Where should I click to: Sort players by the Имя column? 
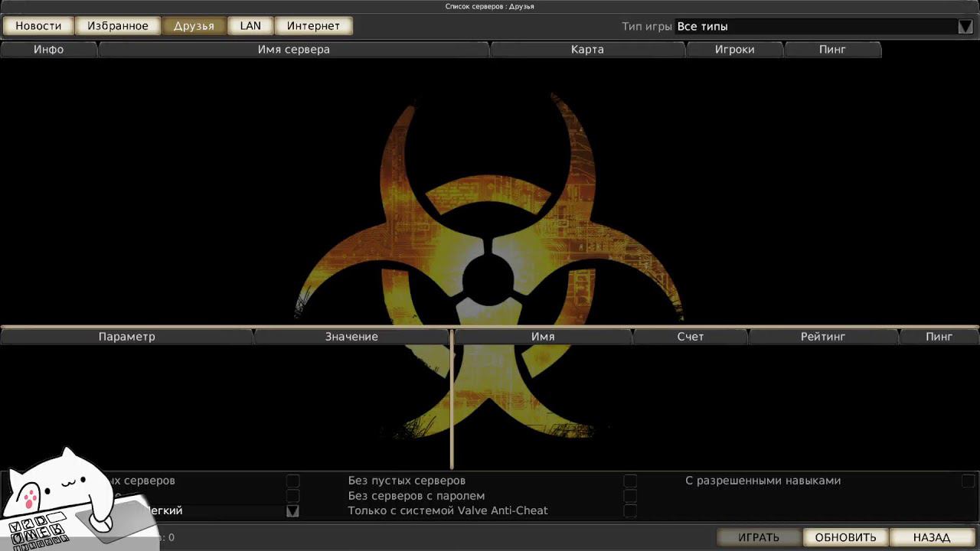(543, 337)
